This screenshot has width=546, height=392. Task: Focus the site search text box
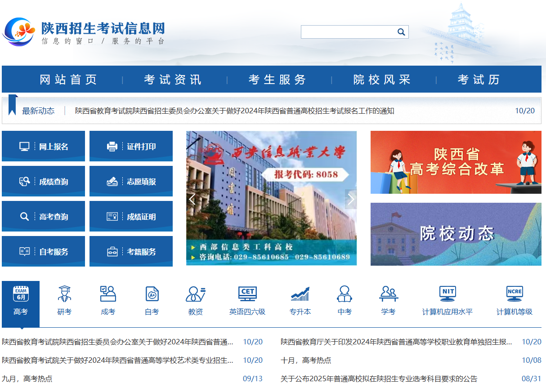coord(349,32)
